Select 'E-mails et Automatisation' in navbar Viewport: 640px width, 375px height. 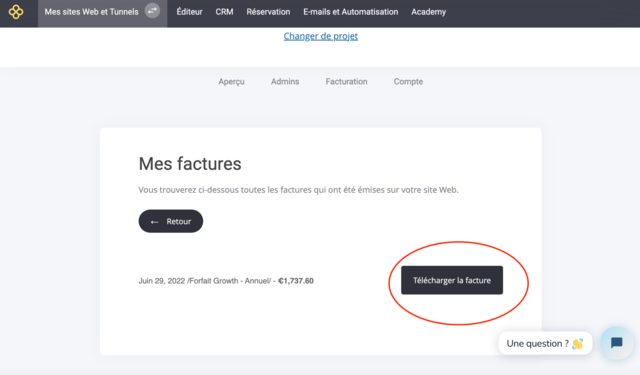pyautogui.click(x=351, y=12)
